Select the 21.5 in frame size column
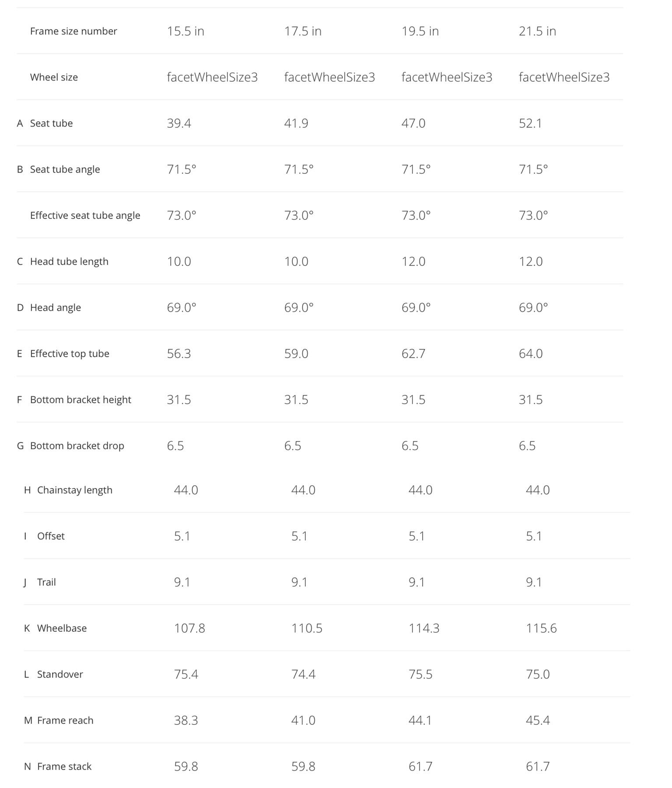Viewport: 672px width, 788px height. coord(537,31)
